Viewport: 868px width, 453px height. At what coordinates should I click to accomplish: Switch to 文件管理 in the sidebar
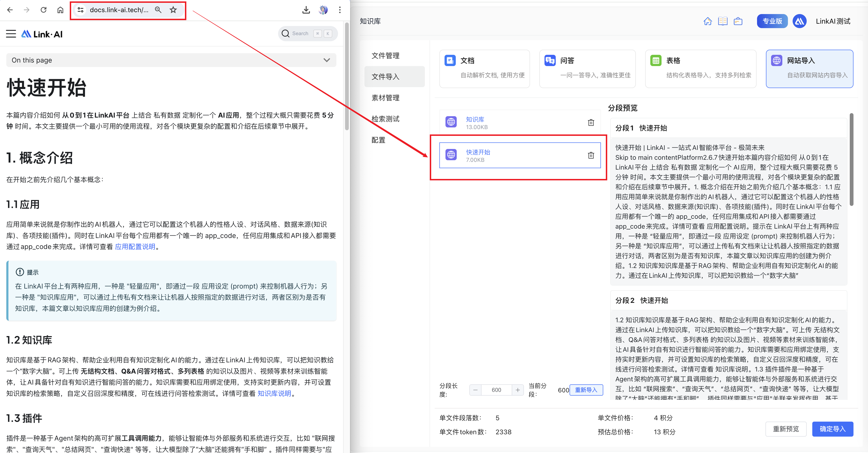[x=385, y=56]
